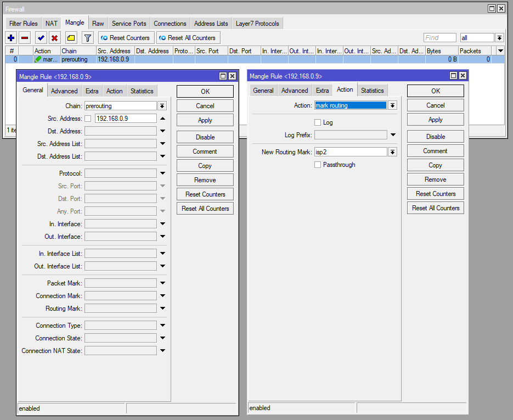Click Reset Counters in Firewall toolbar

126,38
